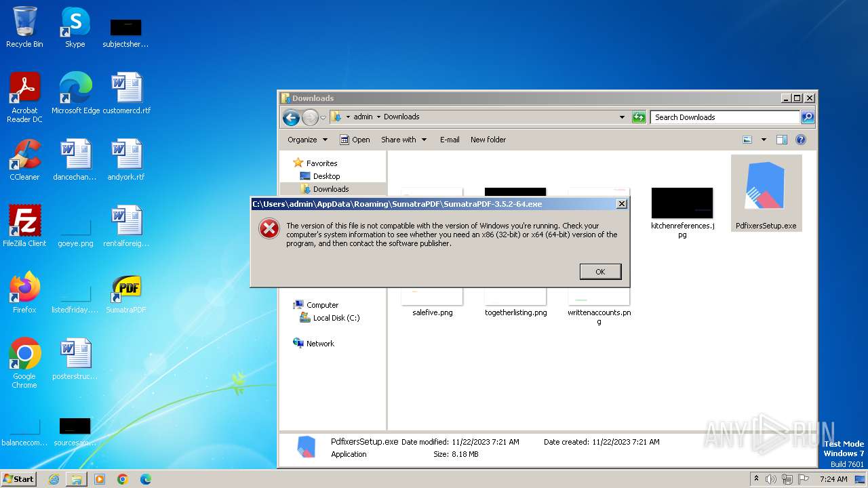
Task: Open Explorer help
Action: pyautogui.click(x=801, y=140)
